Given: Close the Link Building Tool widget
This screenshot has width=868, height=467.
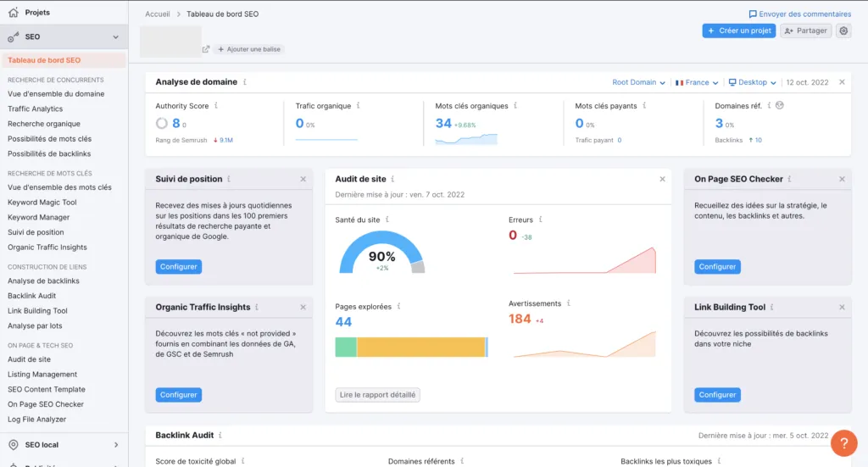Looking at the screenshot, I should pos(842,307).
